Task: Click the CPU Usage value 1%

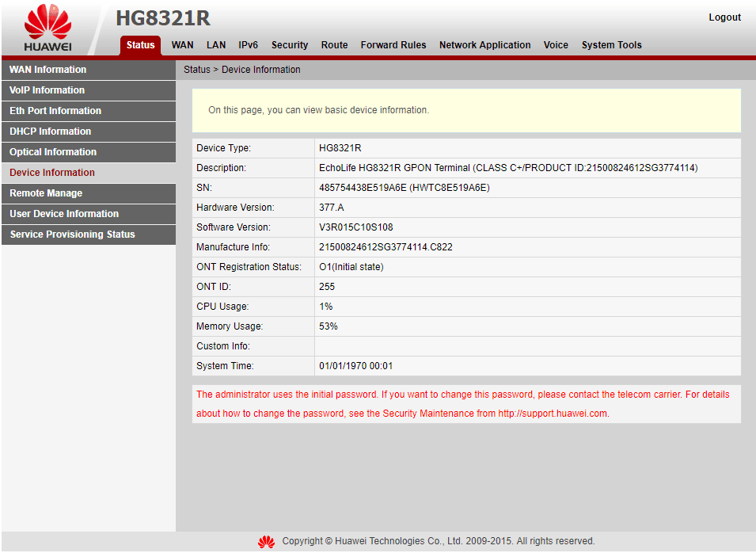Action: point(326,307)
